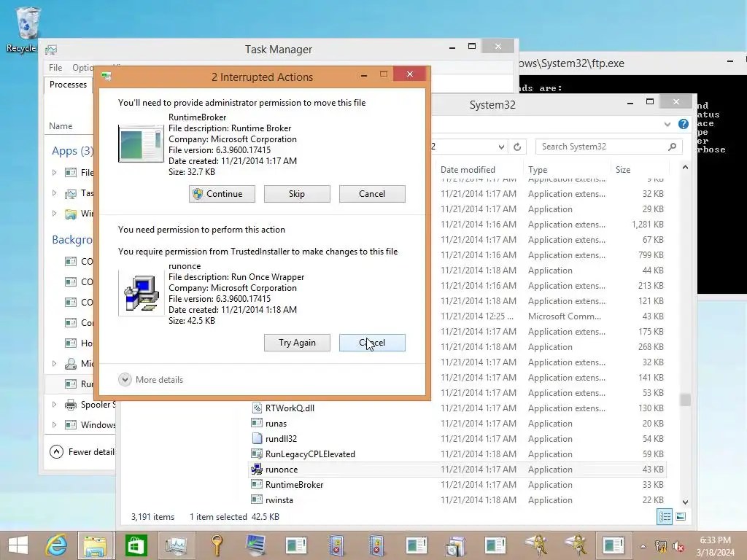Refresh the System32 folder view
The image size is (747, 560).
tap(517, 147)
